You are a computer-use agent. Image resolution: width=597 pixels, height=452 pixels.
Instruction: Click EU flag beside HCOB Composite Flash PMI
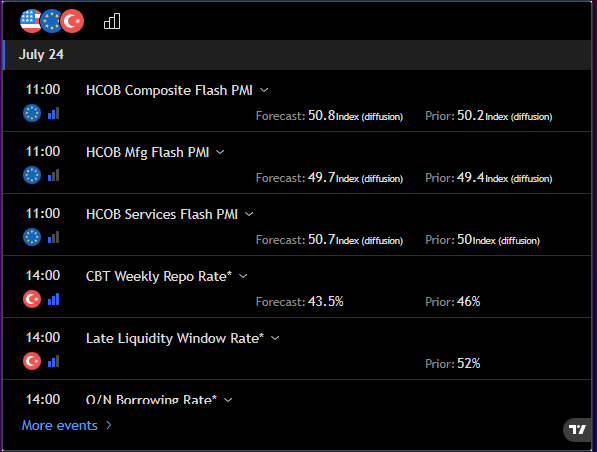click(32, 113)
